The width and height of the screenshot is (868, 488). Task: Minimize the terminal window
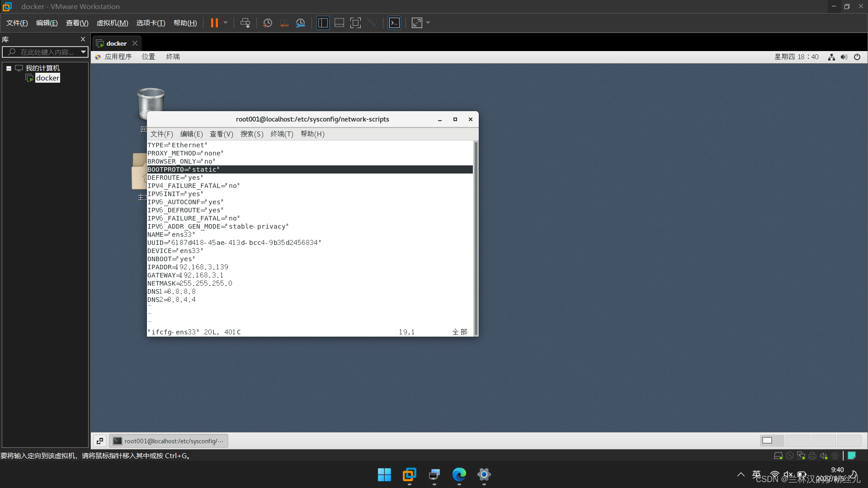pos(439,120)
